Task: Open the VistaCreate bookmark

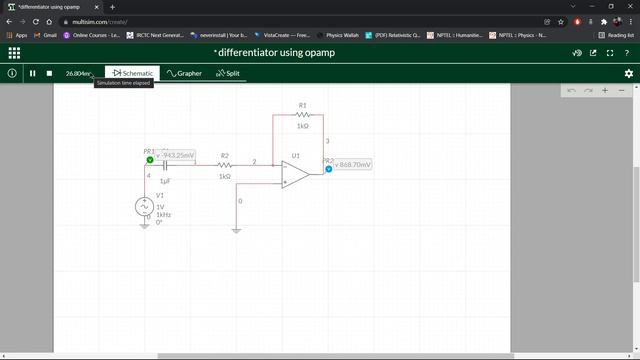Action: [282, 36]
